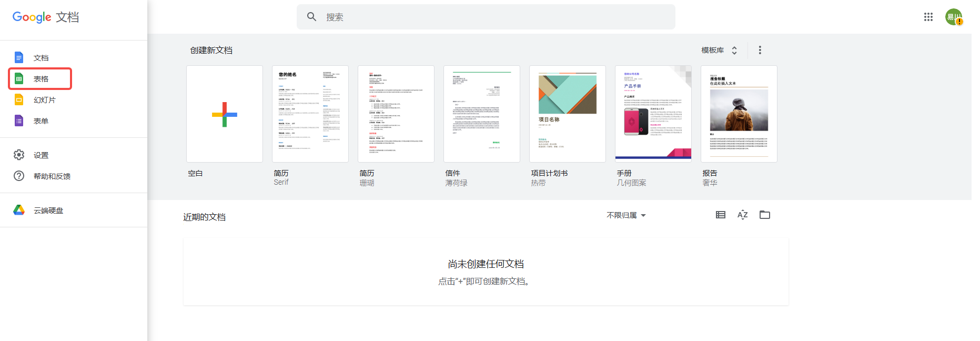This screenshot has height=341, width=980.
Task: Expand the 模板库 template gallery
Action: tap(719, 51)
